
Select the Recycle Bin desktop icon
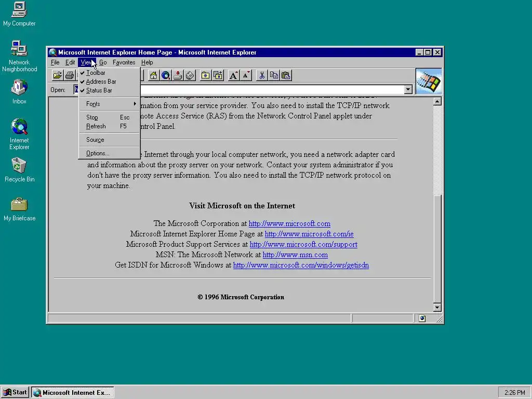coord(19,170)
